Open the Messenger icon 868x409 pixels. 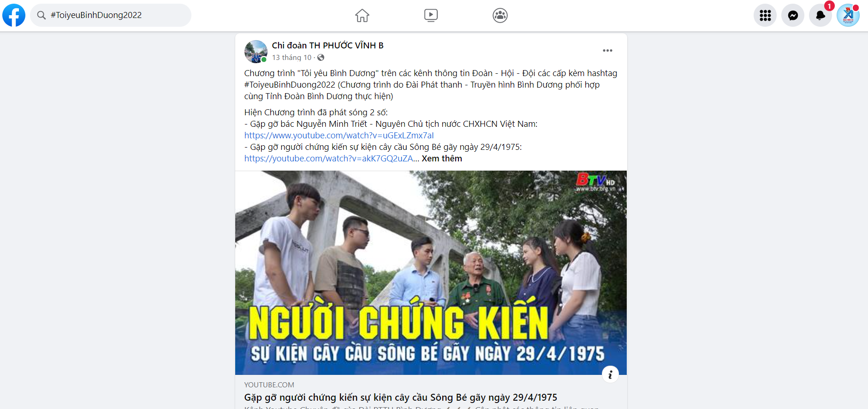793,15
